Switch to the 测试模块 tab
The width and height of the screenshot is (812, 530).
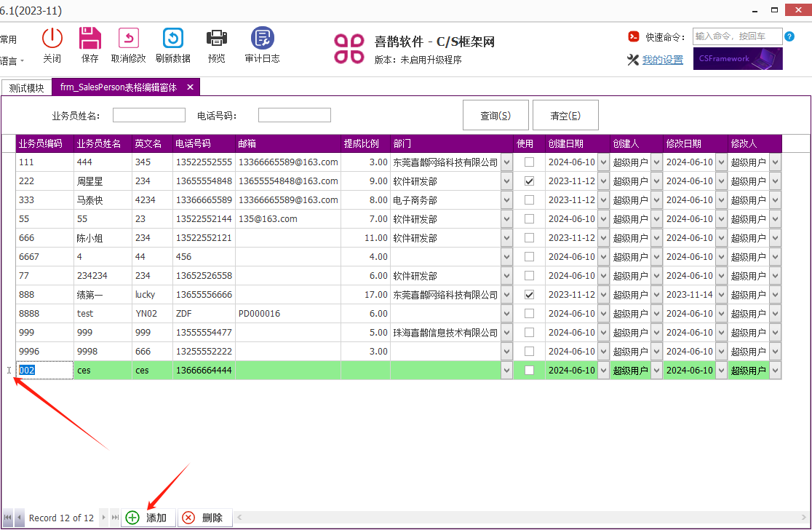[x=26, y=87]
